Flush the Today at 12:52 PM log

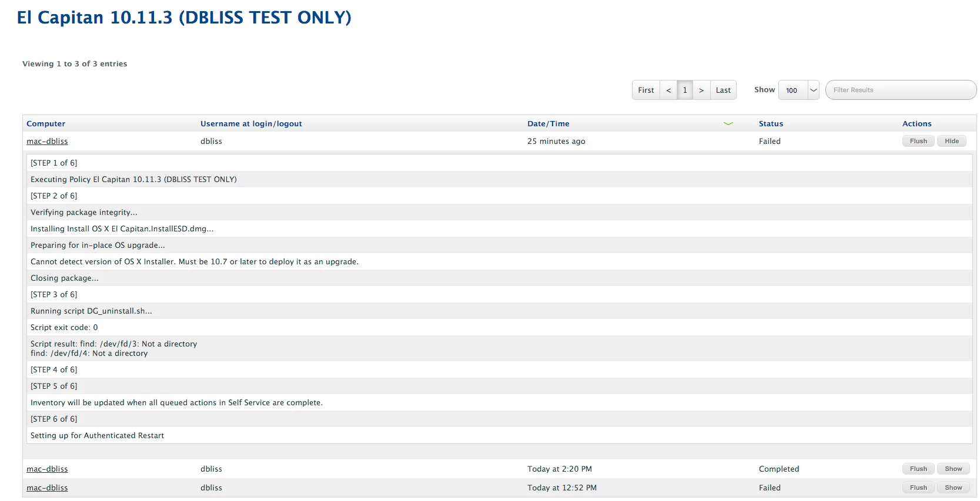click(918, 487)
